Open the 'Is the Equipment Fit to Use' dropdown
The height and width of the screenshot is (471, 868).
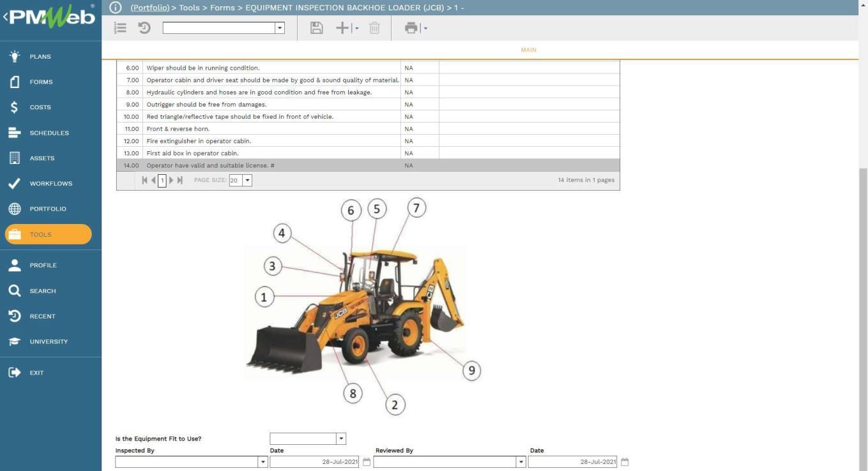coord(341,438)
